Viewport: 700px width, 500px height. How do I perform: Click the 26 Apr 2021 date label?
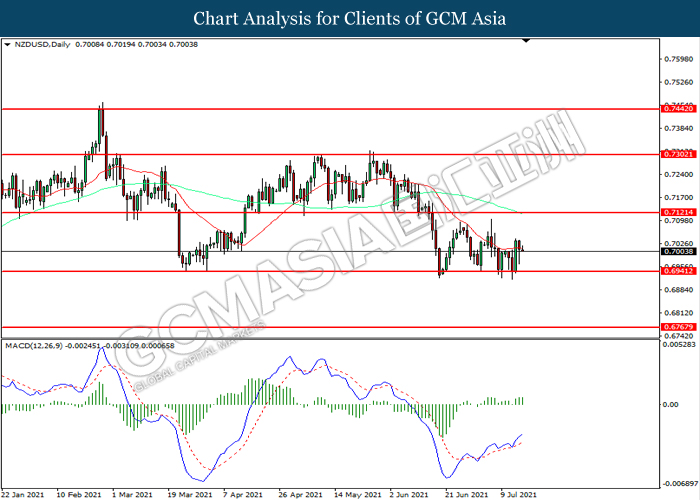pos(298,494)
